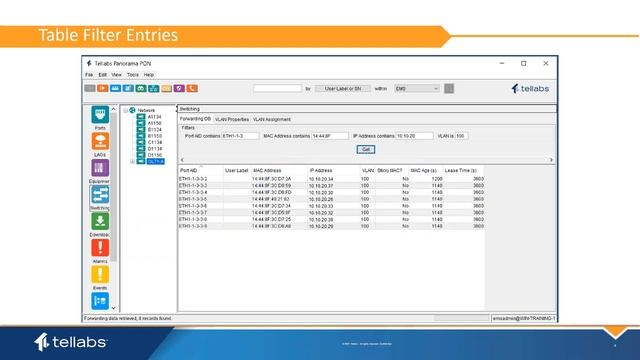Click the Get button
The width and height of the screenshot is (640, 360).
click(366, 149)
